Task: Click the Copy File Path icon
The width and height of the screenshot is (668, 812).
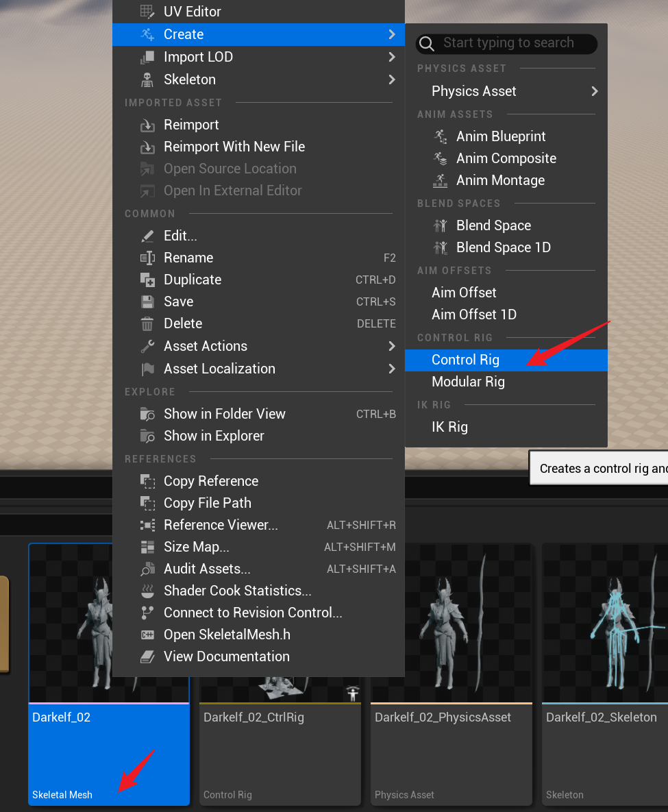Action: click(x=147, y=503)
